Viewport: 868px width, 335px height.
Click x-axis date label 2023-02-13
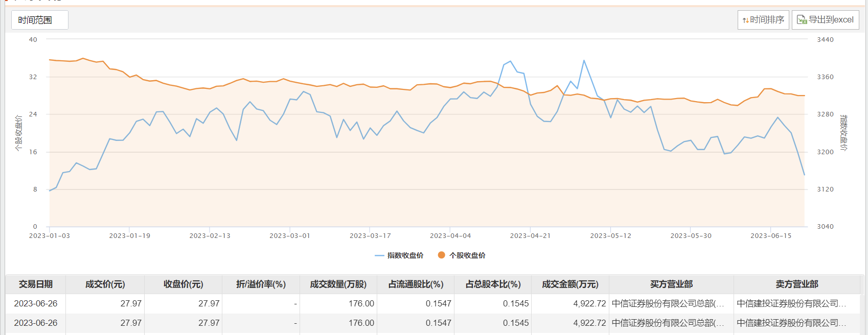210,236
